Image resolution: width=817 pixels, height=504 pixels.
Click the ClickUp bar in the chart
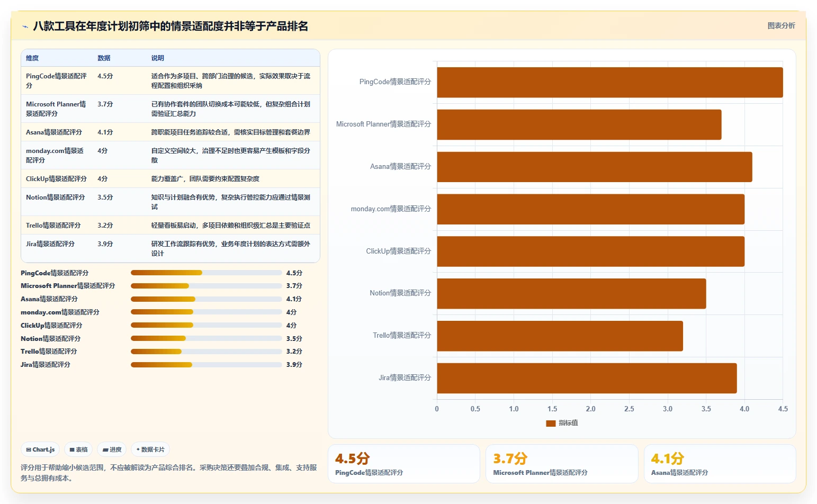[591, 251]
